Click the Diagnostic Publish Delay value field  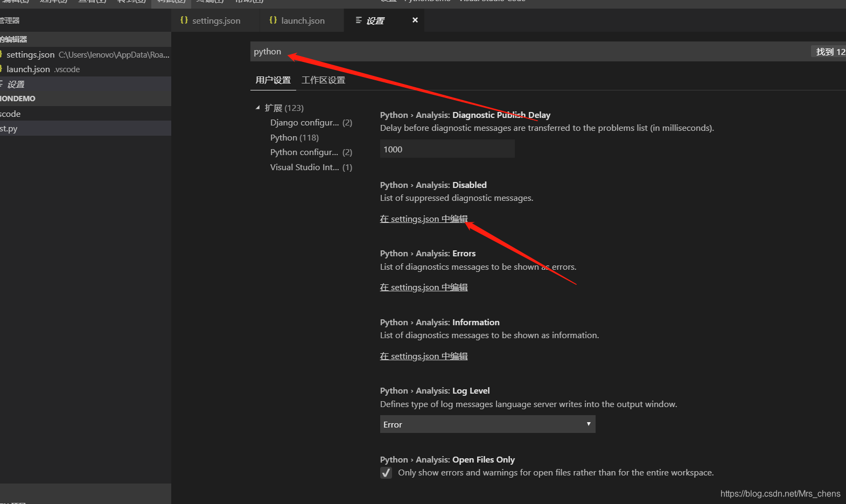(448, 149)
